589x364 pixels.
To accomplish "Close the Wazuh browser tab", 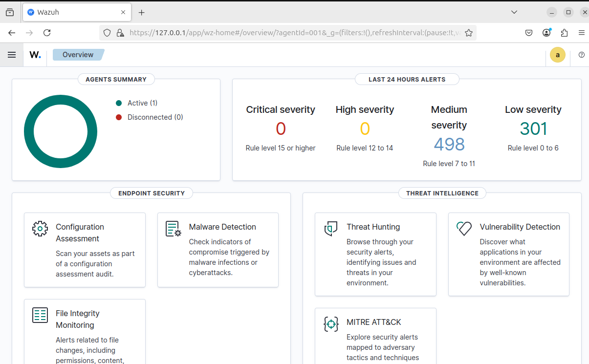I will pyautogui.click(x=124, y=12).
